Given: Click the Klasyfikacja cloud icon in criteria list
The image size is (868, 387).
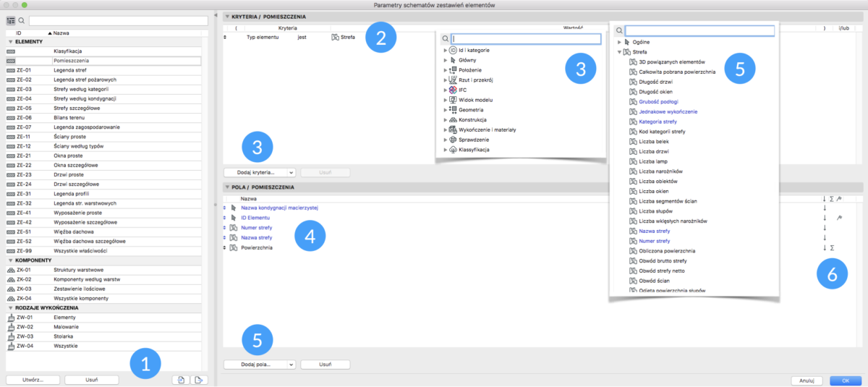Looking at the screenshot, I should 453,149.
